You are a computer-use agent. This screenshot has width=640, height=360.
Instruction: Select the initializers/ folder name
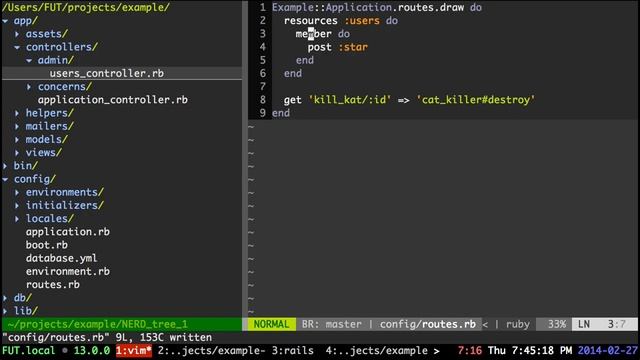[x=65, y=206]
